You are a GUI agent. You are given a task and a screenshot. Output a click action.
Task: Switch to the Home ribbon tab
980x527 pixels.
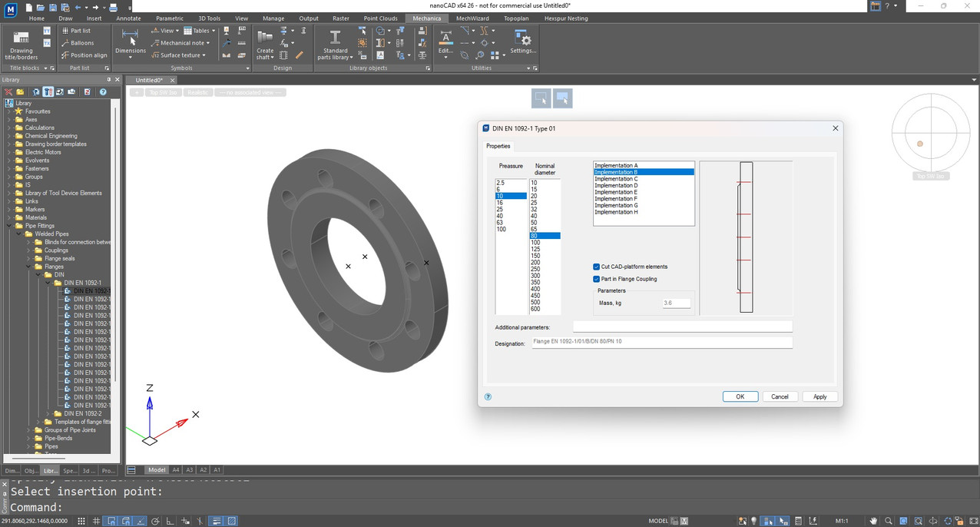coord(36,18)
